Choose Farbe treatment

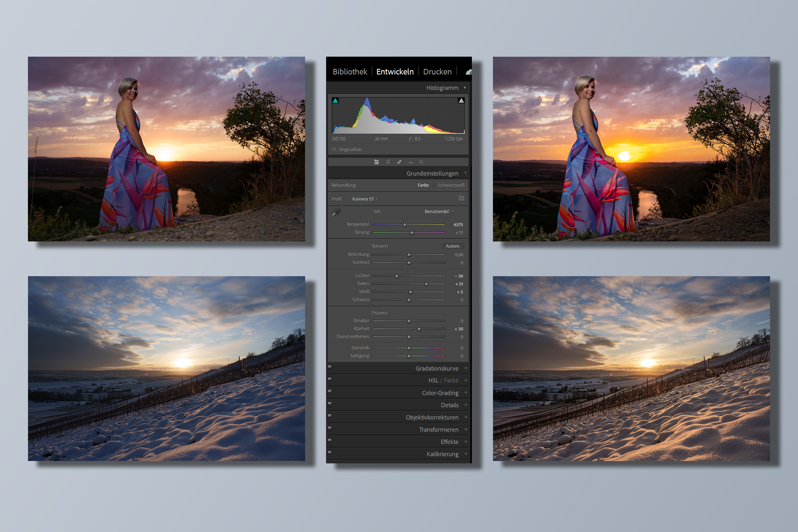click(423, 185)
